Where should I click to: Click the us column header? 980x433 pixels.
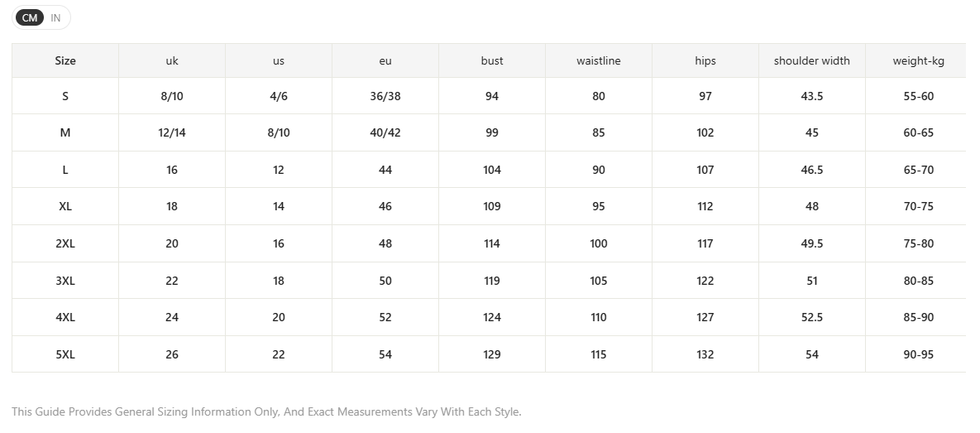pos(279,60)
